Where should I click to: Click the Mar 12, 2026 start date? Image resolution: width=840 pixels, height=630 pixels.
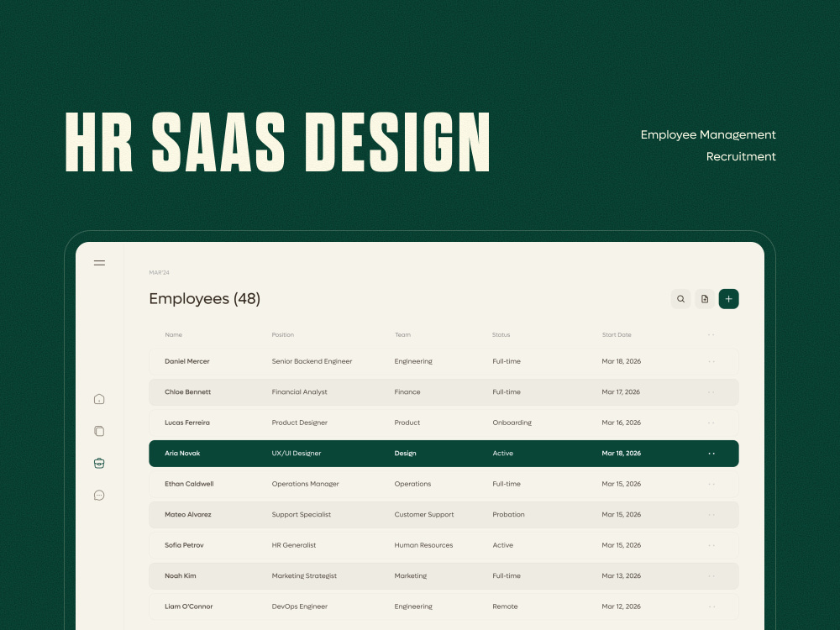coord(622,606)
